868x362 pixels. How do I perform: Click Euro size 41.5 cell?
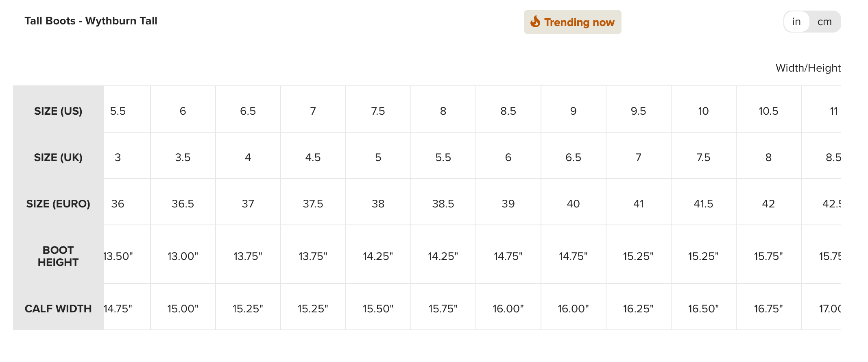(x=703, y=204)
